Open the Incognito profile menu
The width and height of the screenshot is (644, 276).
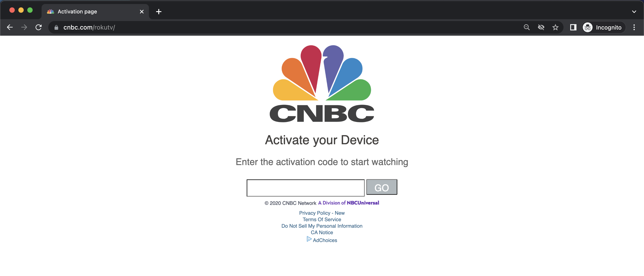click(x=604, y=27)
